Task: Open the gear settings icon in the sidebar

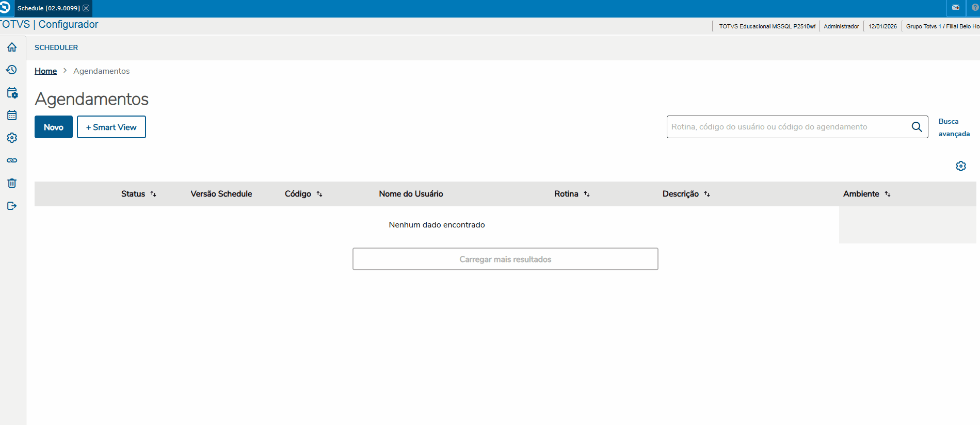Action: point(12,138)
